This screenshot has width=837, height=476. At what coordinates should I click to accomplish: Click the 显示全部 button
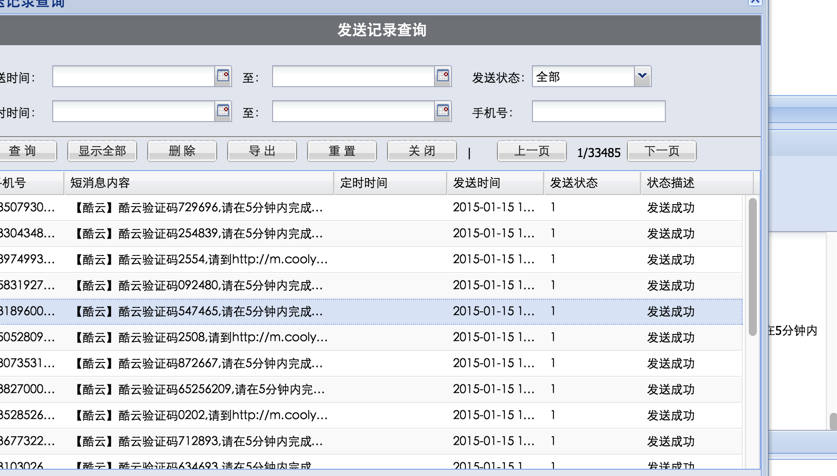[x=102, y=151]
